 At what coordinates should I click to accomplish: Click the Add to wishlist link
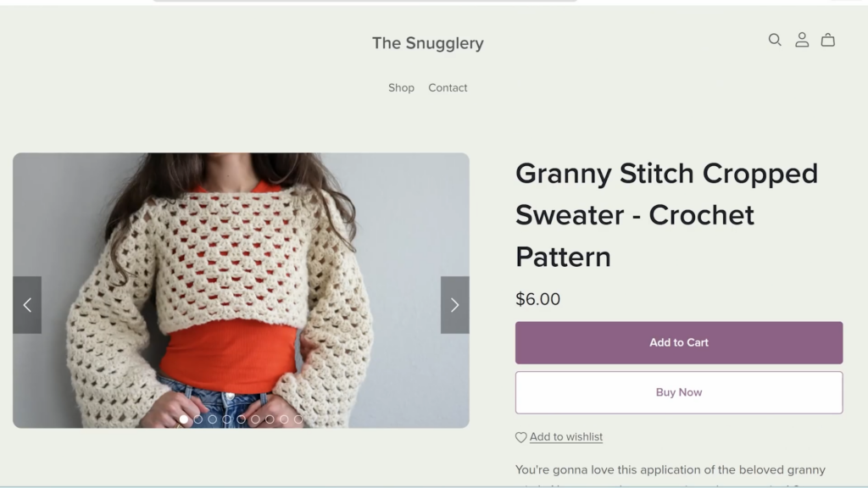click(x=565, y=437)
